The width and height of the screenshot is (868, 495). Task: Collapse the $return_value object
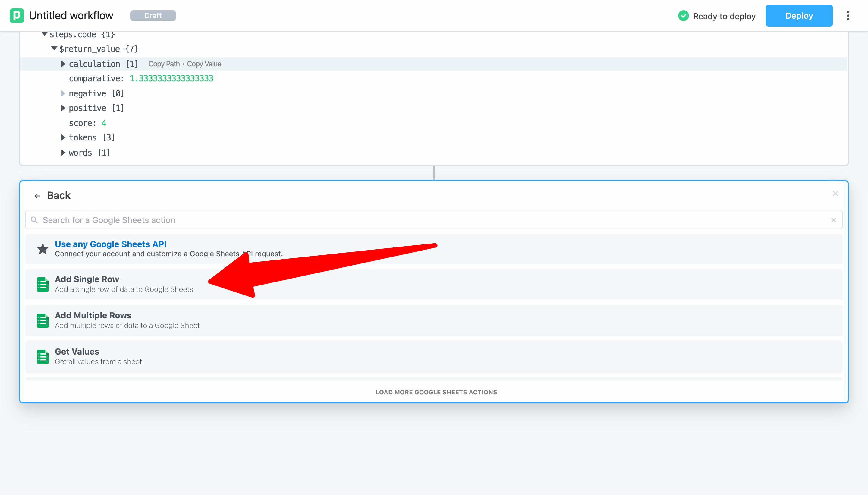pos(54,49)
